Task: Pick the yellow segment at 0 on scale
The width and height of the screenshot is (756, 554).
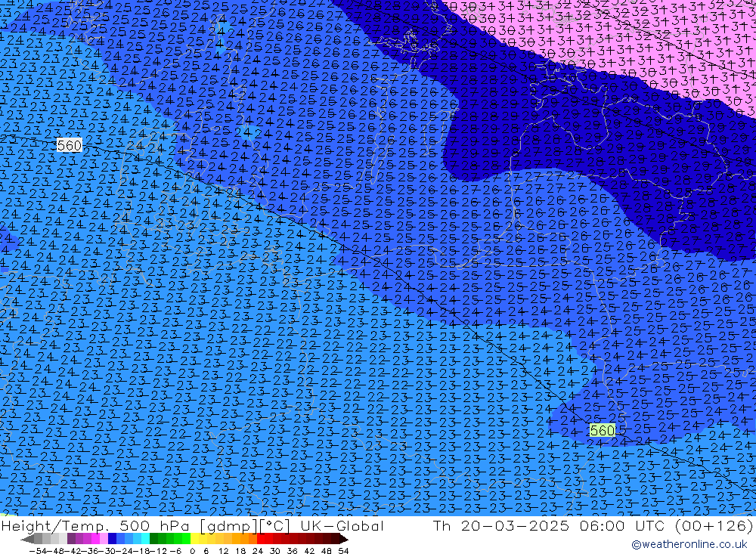Action: [x=195, y=539]
